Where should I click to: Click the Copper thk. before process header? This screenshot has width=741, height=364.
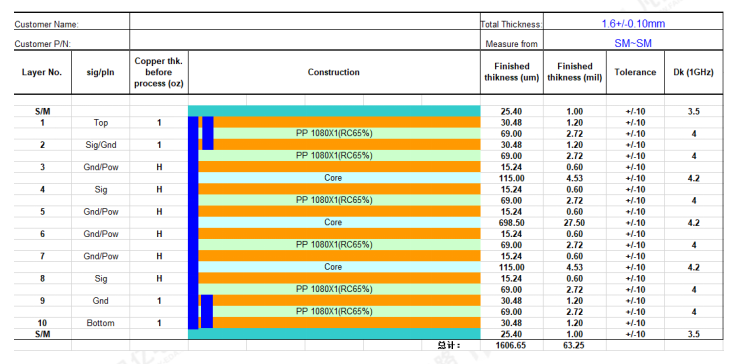tap(159, 72)
